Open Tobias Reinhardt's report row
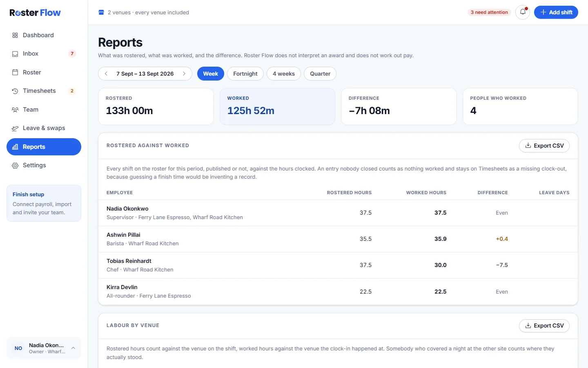The image size is (588, 368). point(338,265)
